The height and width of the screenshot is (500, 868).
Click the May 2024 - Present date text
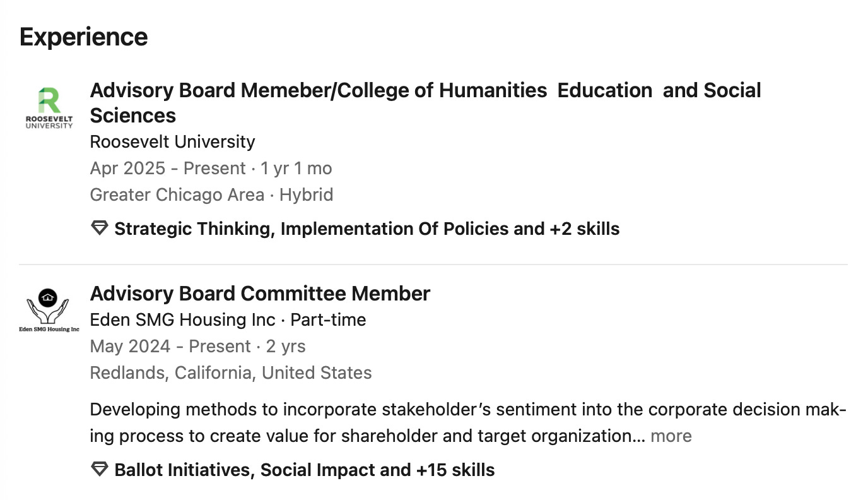[170, 347]
